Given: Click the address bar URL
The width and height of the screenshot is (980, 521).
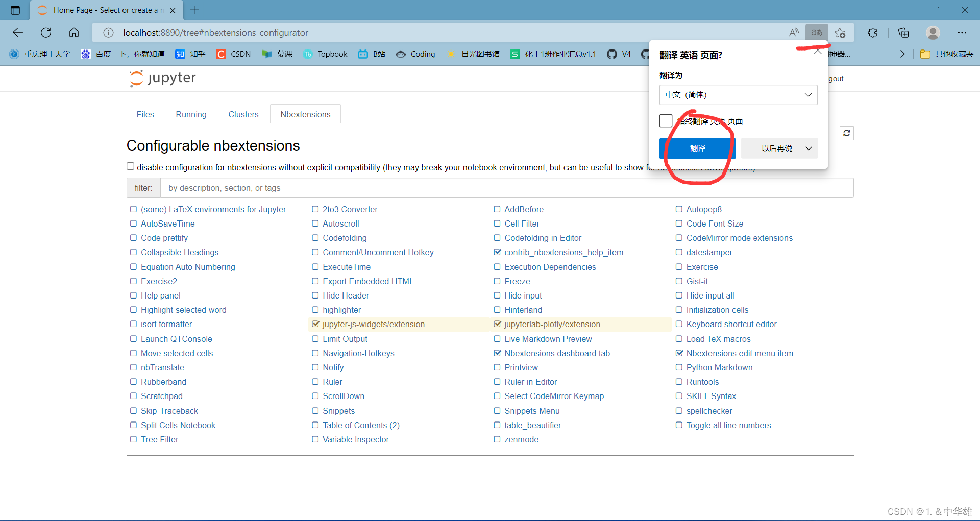Looking at the screenshot, I should click(x=215, y=33).
